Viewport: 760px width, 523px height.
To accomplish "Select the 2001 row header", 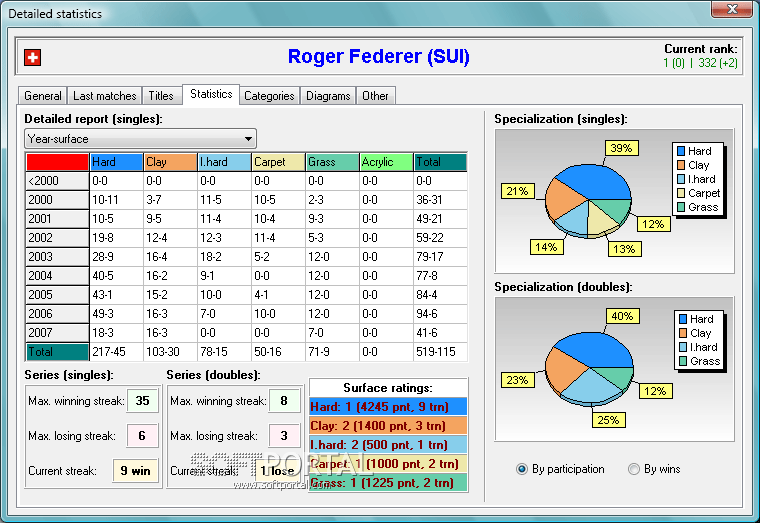I will tap(57, 219).
